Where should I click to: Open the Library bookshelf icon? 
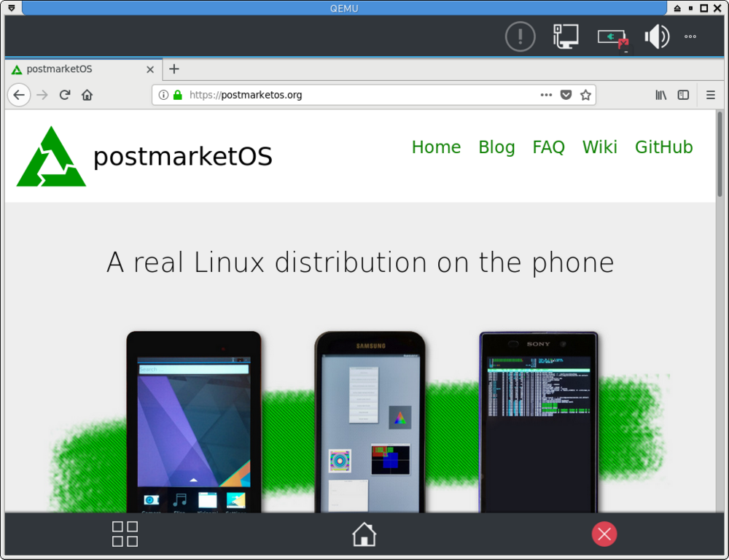[x=661, y=95]
